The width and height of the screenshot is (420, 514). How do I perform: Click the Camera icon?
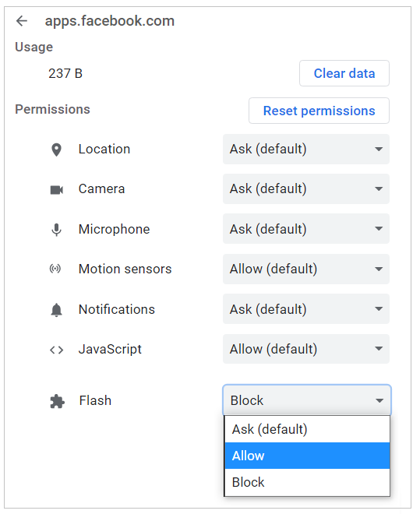(x=57, y=189)
